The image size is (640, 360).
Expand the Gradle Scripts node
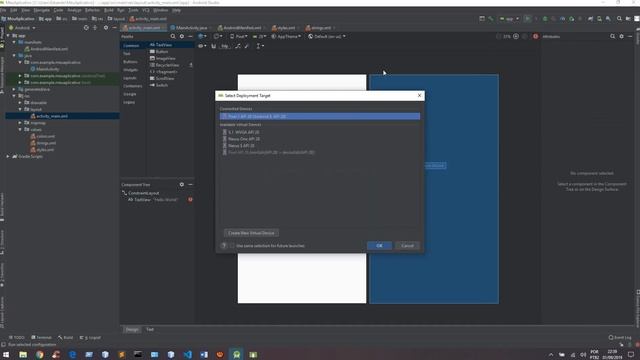click(8, 156)
